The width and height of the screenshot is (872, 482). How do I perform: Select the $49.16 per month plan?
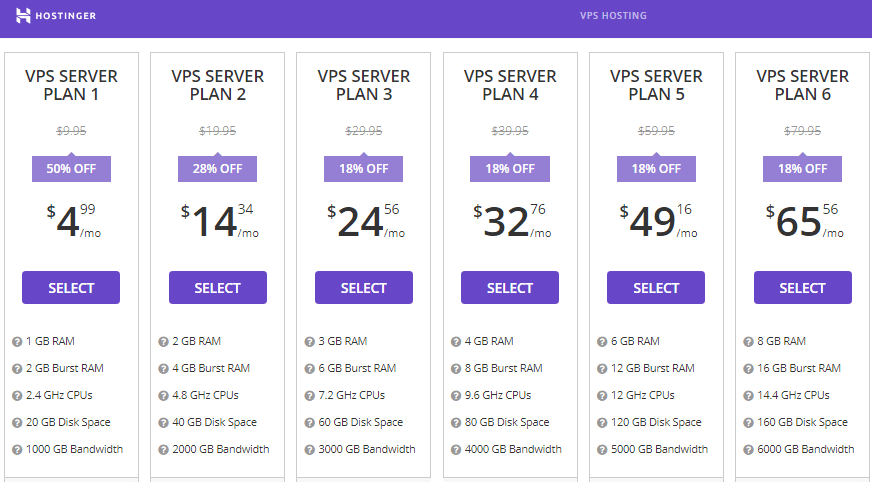pos(656,287)
